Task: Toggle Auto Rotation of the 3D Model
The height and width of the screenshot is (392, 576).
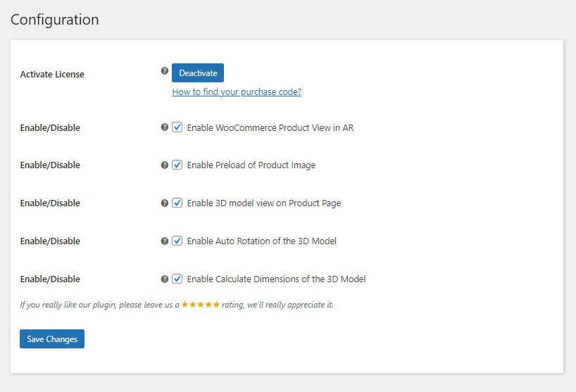Action: pos(177,241)
